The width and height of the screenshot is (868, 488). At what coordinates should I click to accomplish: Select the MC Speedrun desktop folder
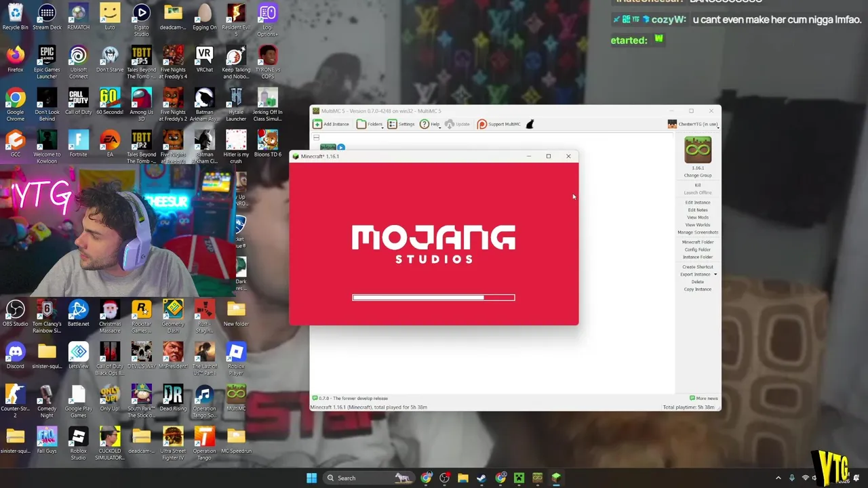236,441
